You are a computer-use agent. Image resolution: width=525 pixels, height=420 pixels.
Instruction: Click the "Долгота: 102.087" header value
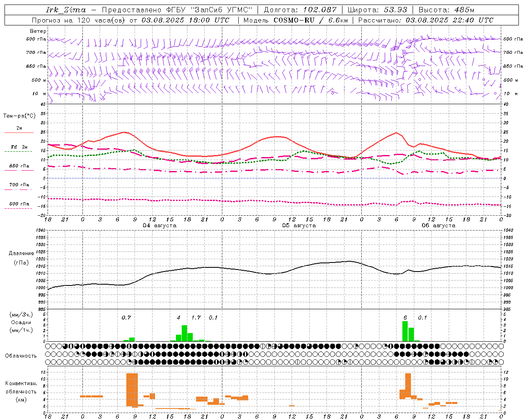point(300,10)
